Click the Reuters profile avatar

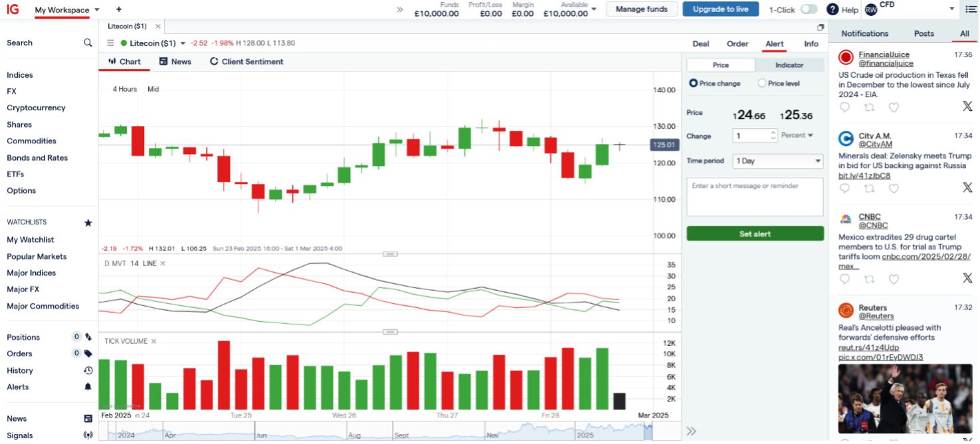(846, 311)
